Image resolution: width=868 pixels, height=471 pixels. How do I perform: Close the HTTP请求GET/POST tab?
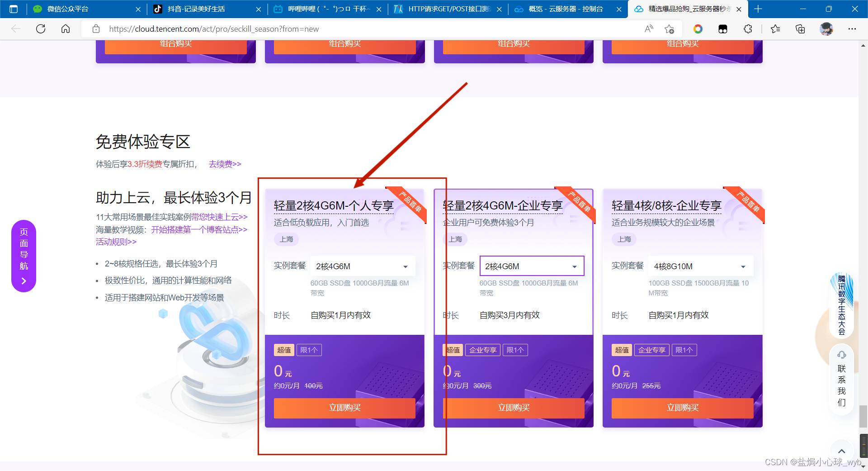499,9
